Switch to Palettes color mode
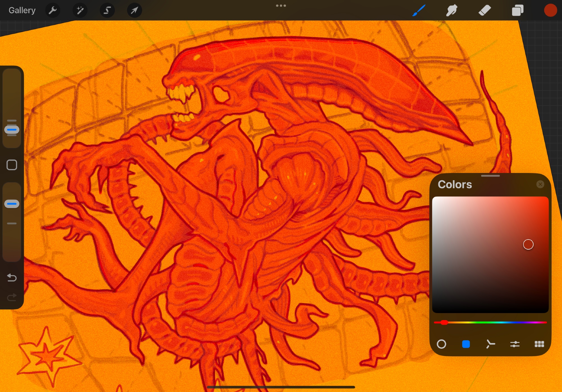562x392 pixels. click(x=539, y=344)
